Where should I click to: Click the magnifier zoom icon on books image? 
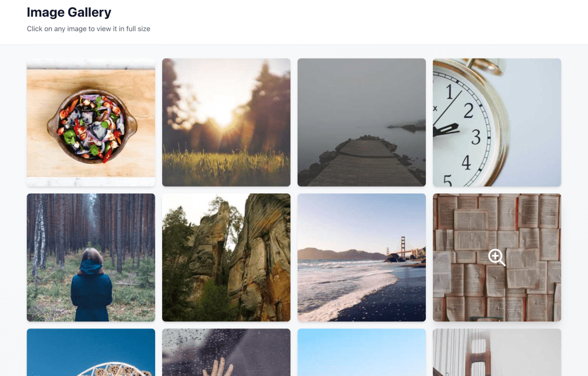tap(497, 257)
